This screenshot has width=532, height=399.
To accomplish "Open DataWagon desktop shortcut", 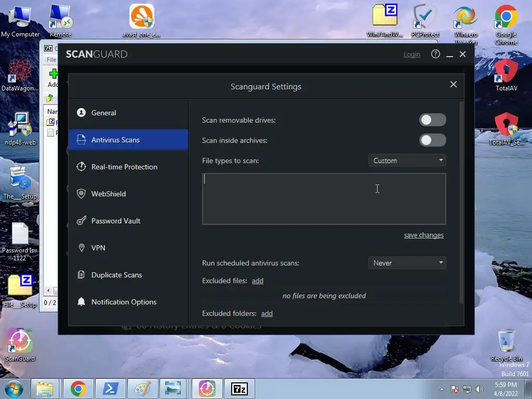I will pos(20,75).
